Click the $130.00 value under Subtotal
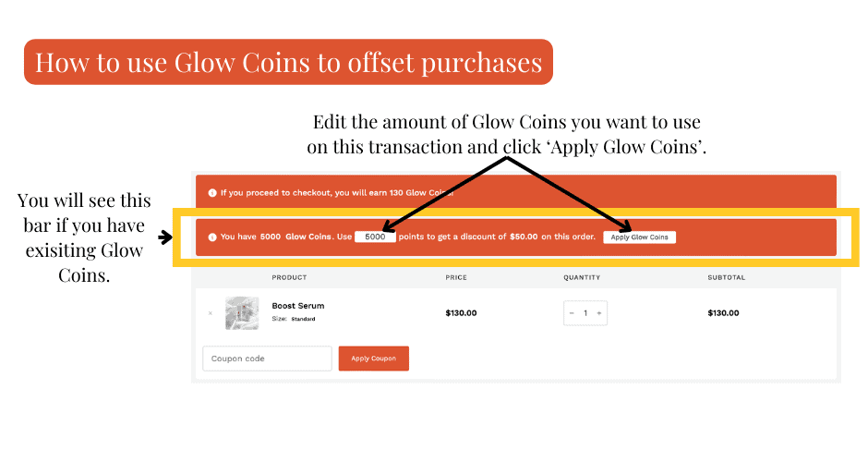868x462 pixels. [x=723, y=313]
